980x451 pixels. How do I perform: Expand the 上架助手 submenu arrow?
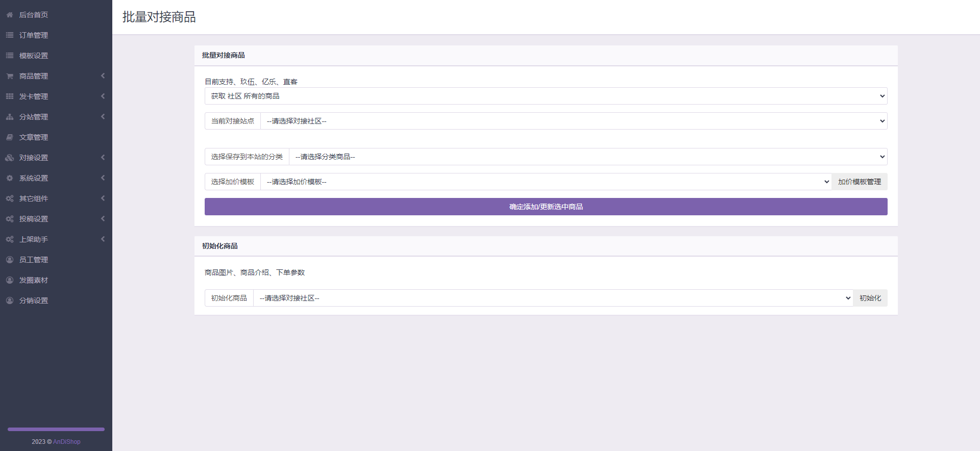[x=103, y=239]
